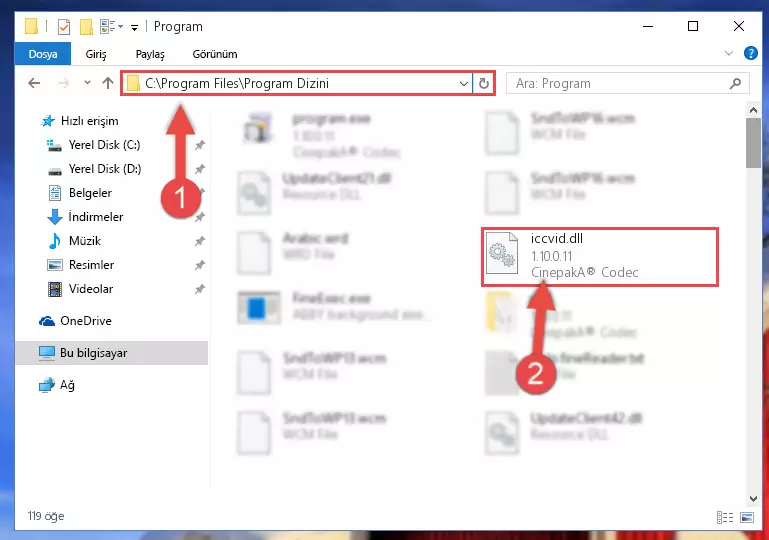Click pin icon beside Resimler
This screenshot has width=769, height=540.
(x=200, y=265)
